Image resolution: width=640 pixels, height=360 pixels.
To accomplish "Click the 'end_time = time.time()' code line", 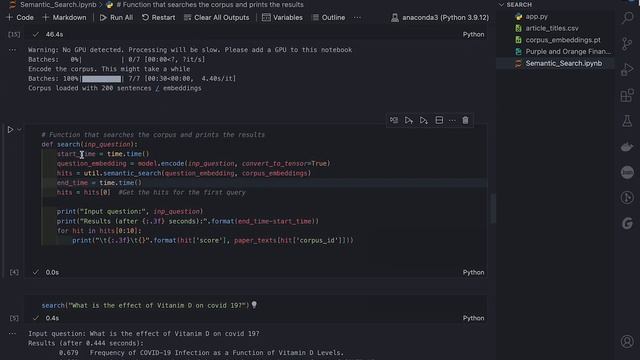I will coord(99,182).
